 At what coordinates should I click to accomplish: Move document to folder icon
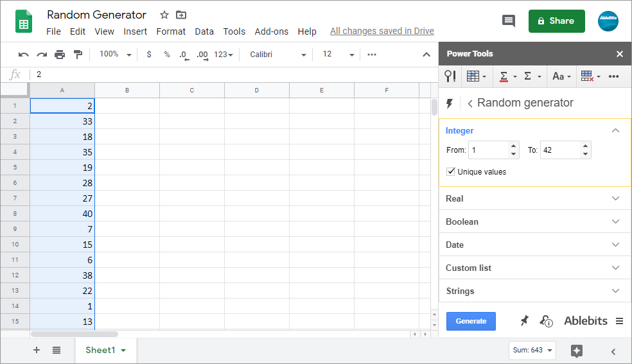[x=181, y=15]
